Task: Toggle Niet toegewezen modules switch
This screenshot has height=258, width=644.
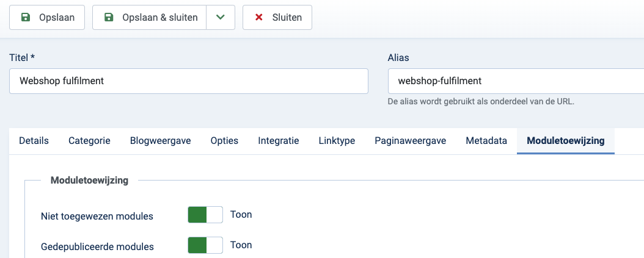Action: click(x=205, y=215)
